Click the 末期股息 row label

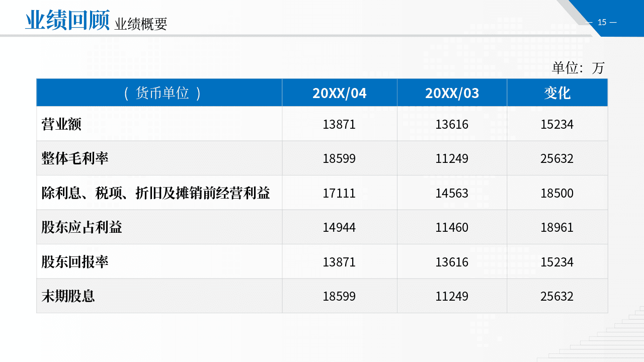point(68,296)
